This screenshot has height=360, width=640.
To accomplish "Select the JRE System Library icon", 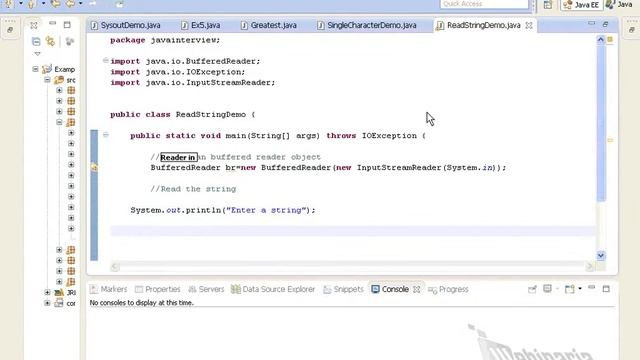I will pyautogui.click(x=59, y=292).
